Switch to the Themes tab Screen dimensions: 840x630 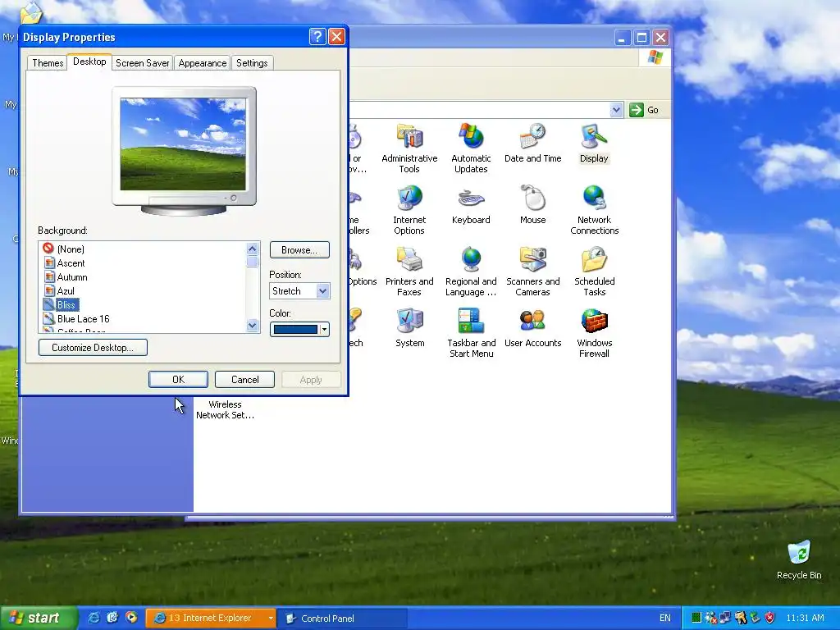48,62
